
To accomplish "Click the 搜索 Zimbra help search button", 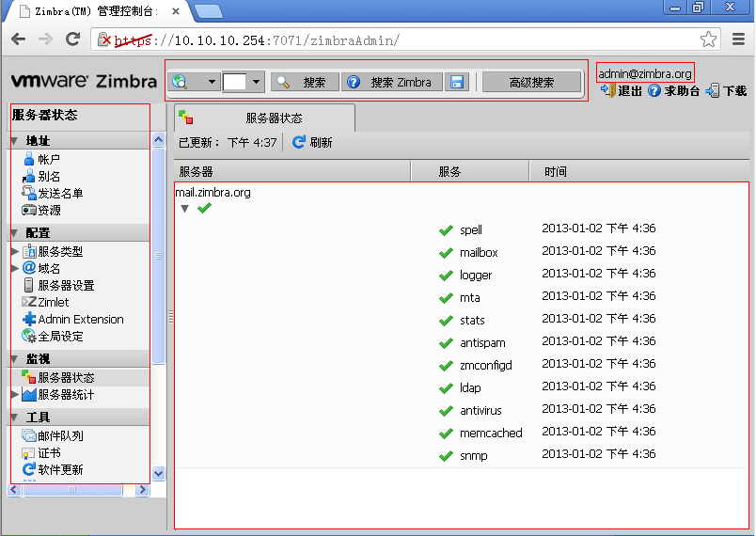I will pos(392,82).
